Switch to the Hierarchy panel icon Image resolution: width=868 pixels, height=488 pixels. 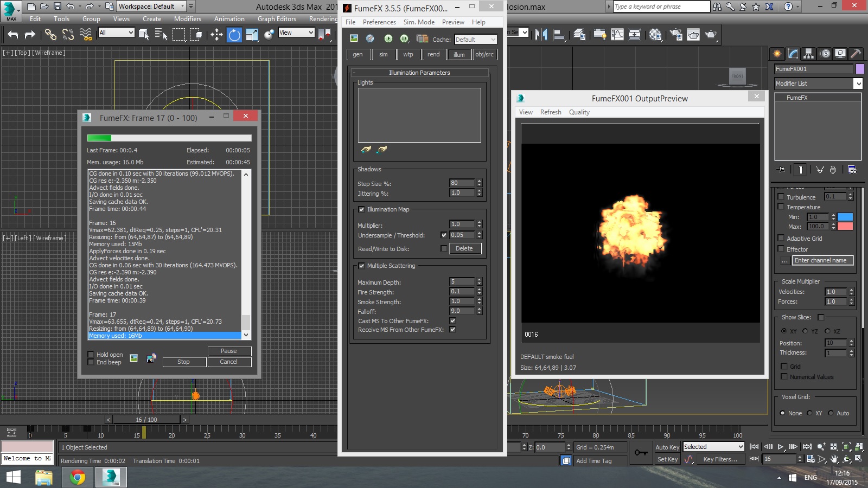click(809, 53)
